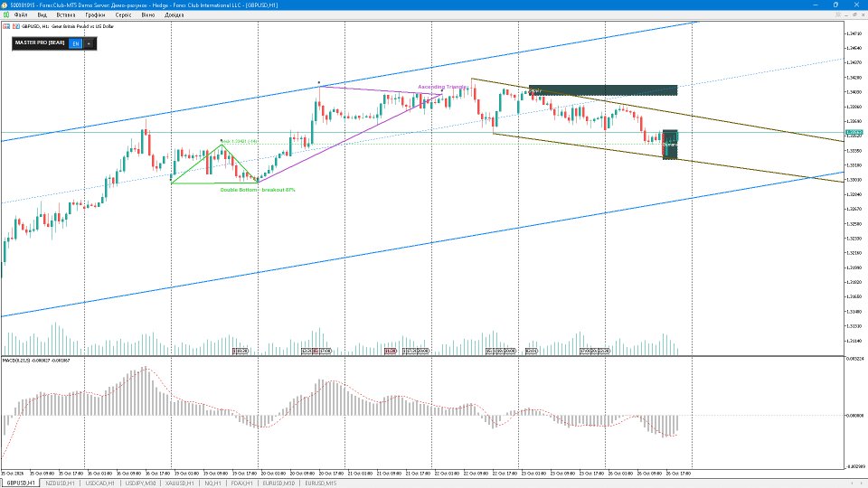Click the second small icon before the GBPUSD chart title
868x488 pixels.
point(16,26)
